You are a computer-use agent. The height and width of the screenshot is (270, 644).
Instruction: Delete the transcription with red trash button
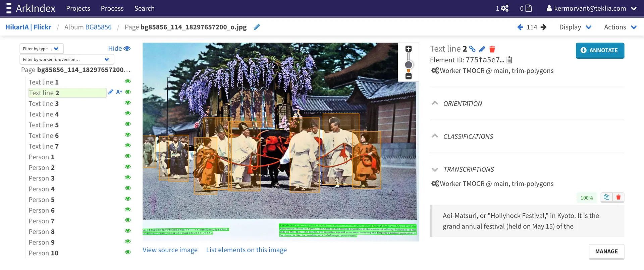[x=618, y=197]
